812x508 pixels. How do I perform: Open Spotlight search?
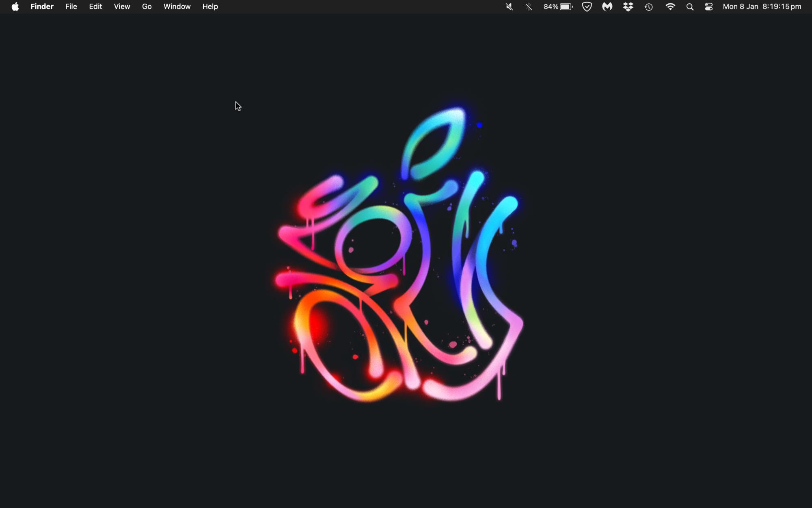pyautogui.click(x=690, y=7)
